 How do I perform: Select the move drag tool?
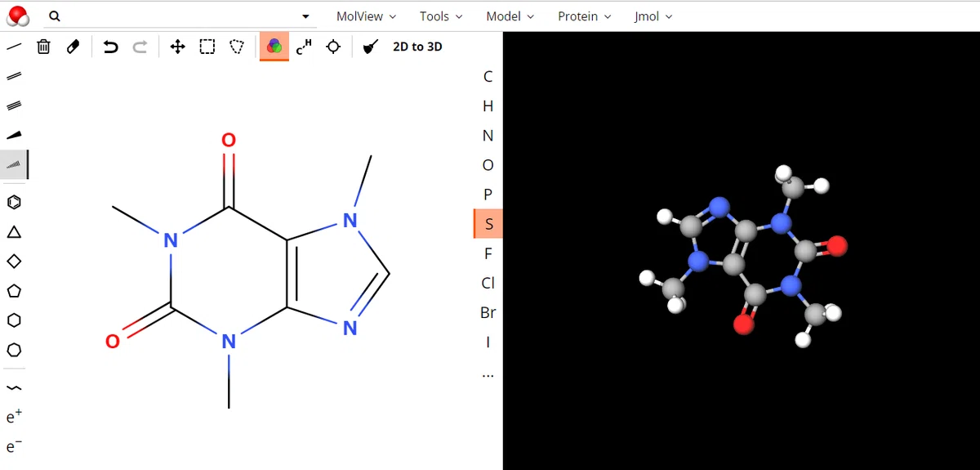click(177, 47)
